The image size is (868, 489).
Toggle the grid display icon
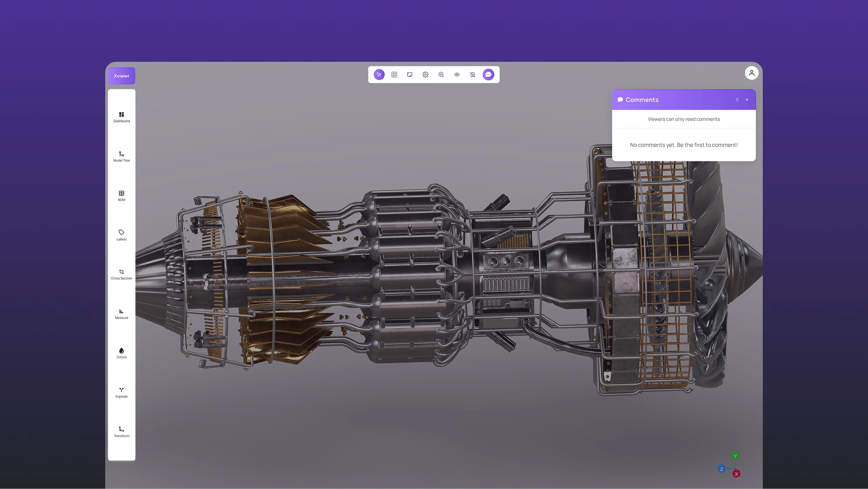pyautogui.click(x=394, y=75)
